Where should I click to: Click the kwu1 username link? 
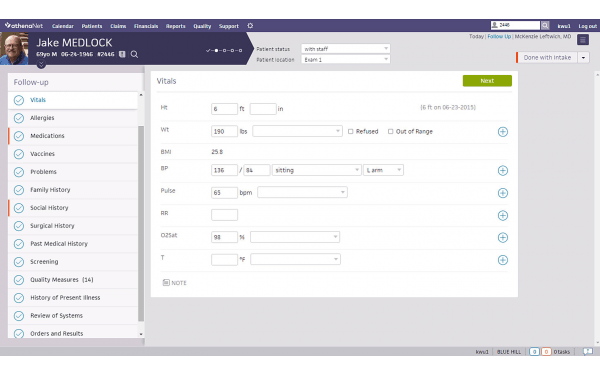point(564,26)
